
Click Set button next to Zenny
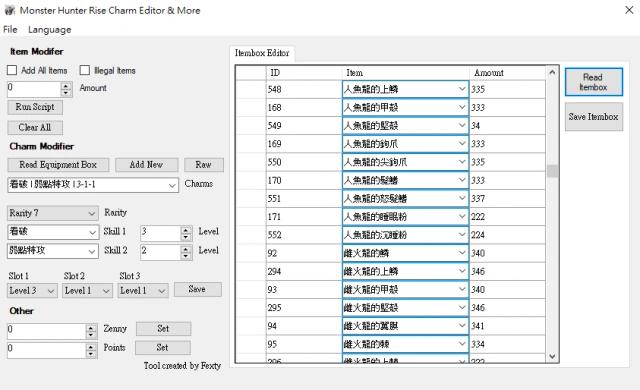click(163, 328)
